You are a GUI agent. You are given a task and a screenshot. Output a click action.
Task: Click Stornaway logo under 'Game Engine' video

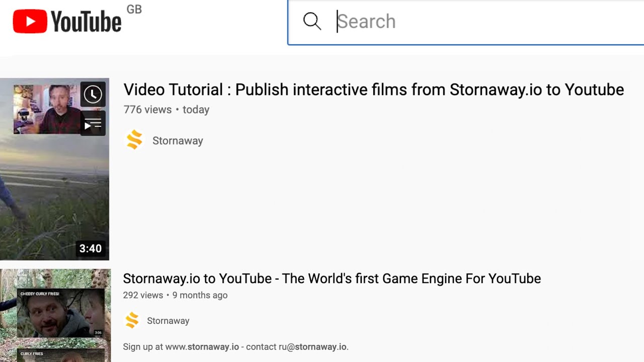(132, 320)
